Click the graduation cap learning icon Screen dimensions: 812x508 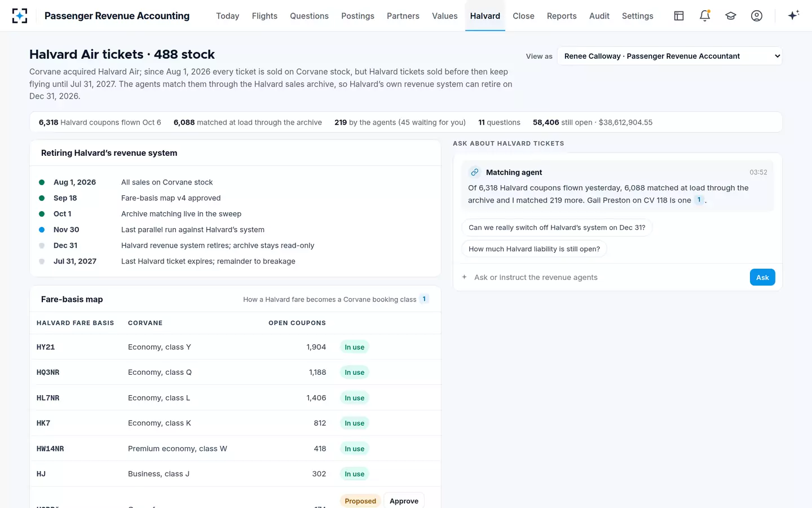[x=731, y=16]
